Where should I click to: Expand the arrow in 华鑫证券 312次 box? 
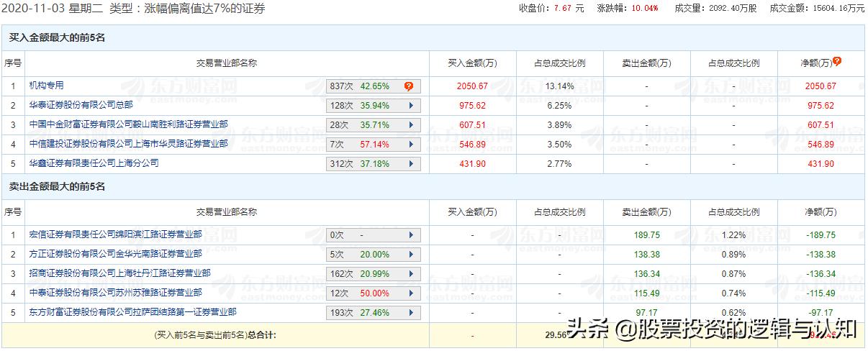411,164
